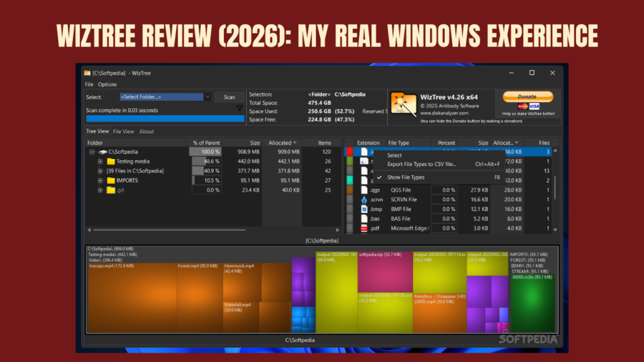Open the About tab

pyautogui.click(x=146, y=131)
